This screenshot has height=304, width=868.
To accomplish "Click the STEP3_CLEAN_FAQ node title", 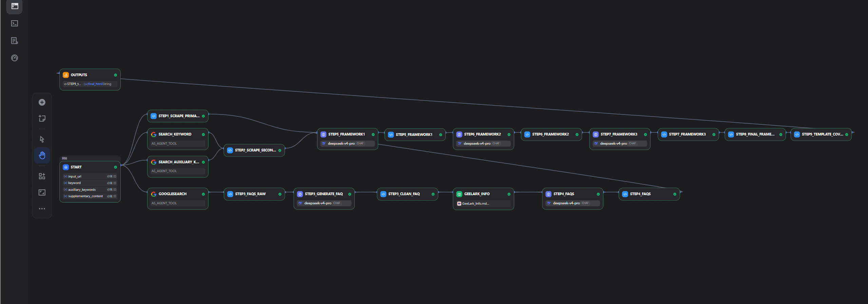I will click(404, 194).
